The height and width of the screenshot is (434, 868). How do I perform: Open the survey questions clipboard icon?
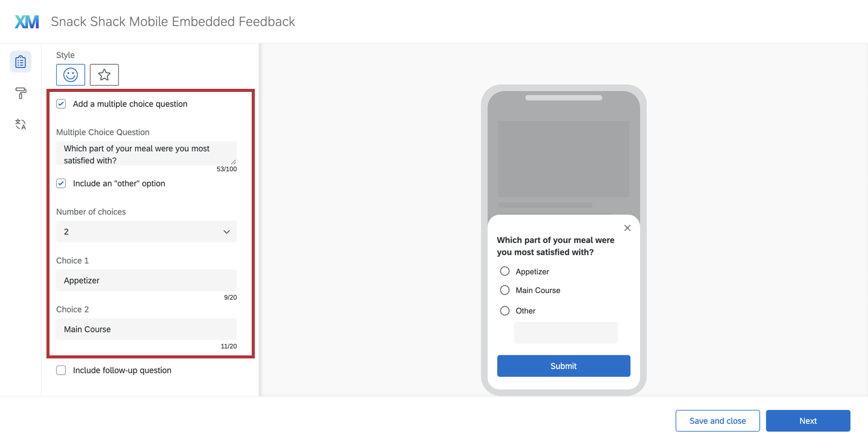click(x=20, y=62)
